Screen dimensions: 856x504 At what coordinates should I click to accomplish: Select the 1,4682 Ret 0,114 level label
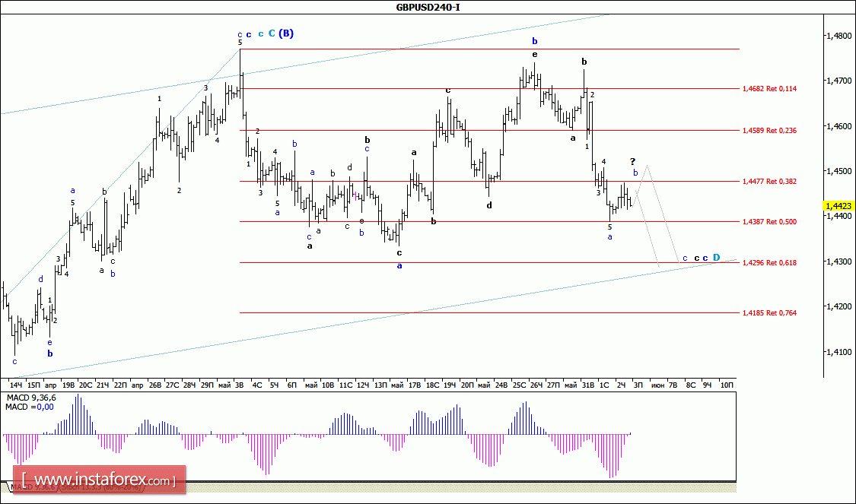[768, 89]
